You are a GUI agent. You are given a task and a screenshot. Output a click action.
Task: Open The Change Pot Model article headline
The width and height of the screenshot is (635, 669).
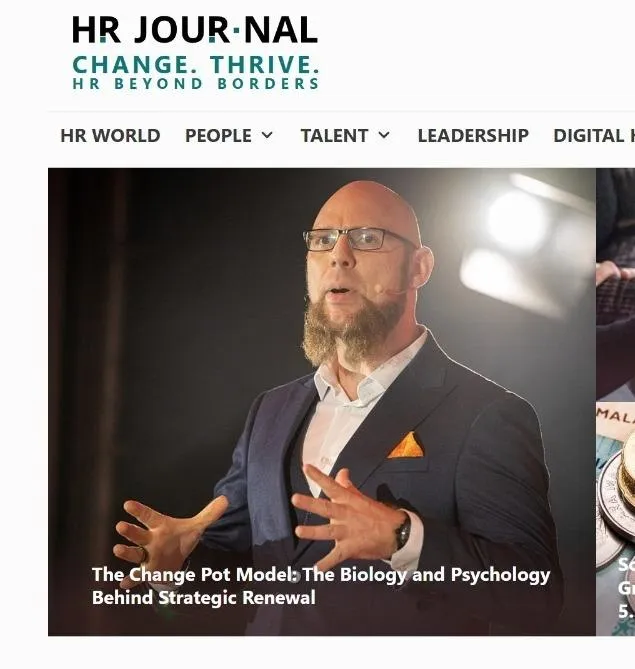tap(321, 586)
